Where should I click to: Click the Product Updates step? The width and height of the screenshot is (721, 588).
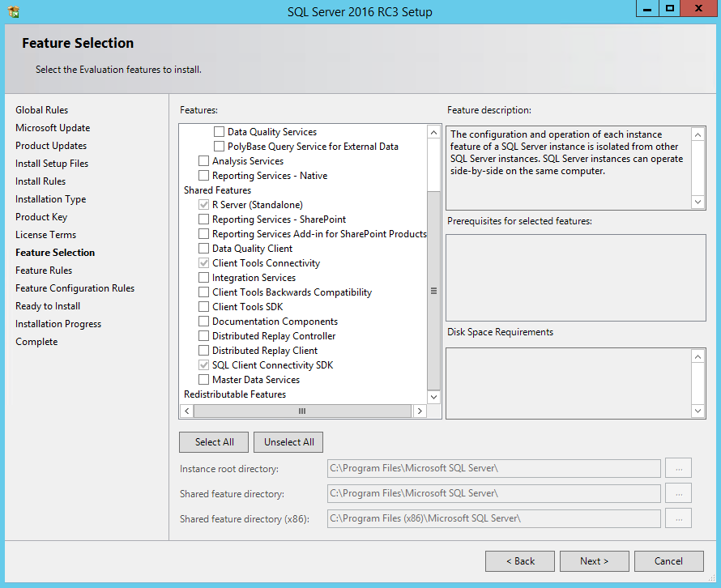[x=50, y=146]
